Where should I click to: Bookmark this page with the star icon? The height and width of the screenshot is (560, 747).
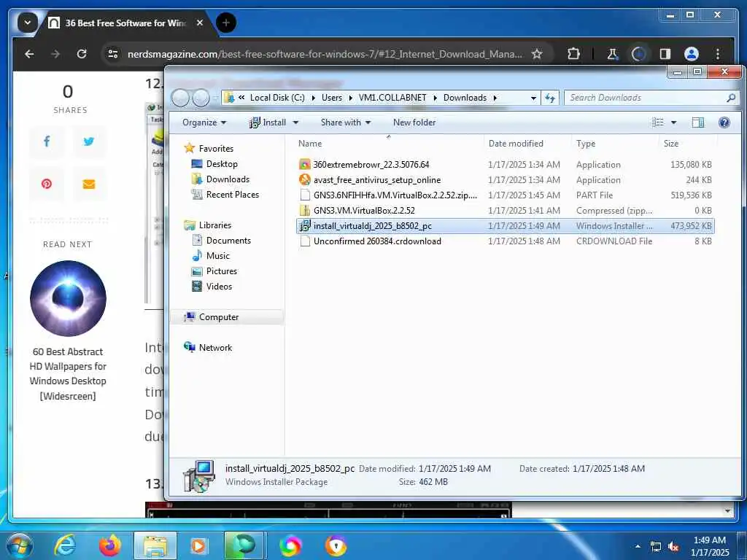pos(537,54)
